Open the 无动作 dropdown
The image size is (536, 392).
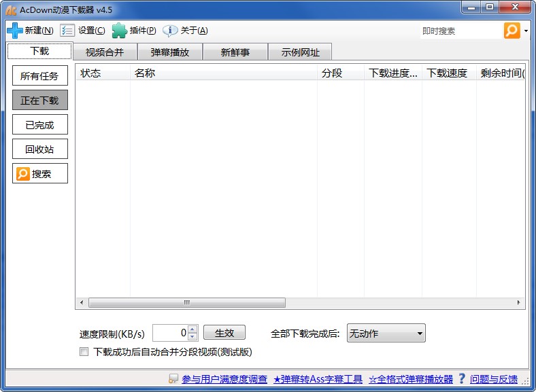point(386,334)
